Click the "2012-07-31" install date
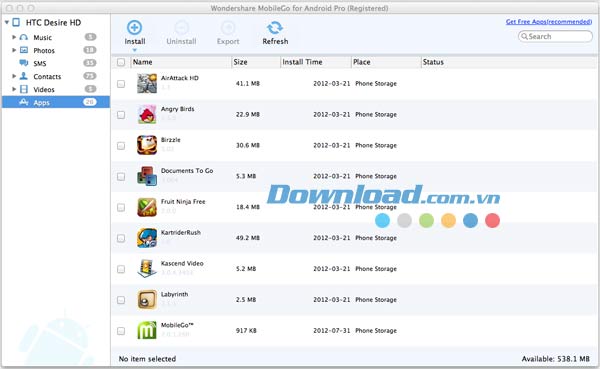 click(331, 330)
